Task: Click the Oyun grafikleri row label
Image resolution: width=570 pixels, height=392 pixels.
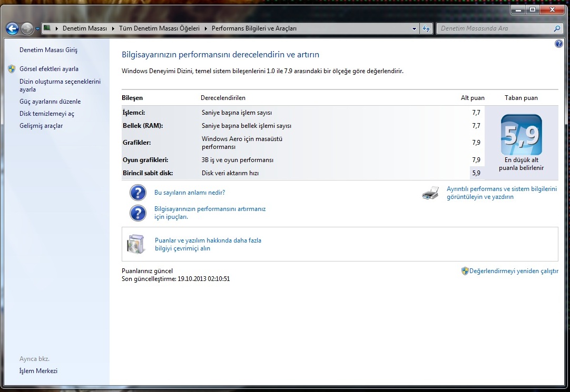Action: (x=145, y=160)
